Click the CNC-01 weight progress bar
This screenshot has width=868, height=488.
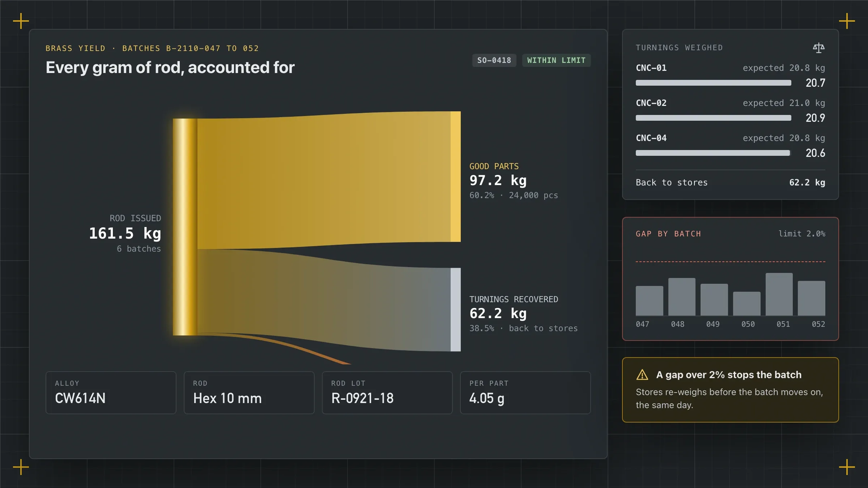[x=714, y=83]
